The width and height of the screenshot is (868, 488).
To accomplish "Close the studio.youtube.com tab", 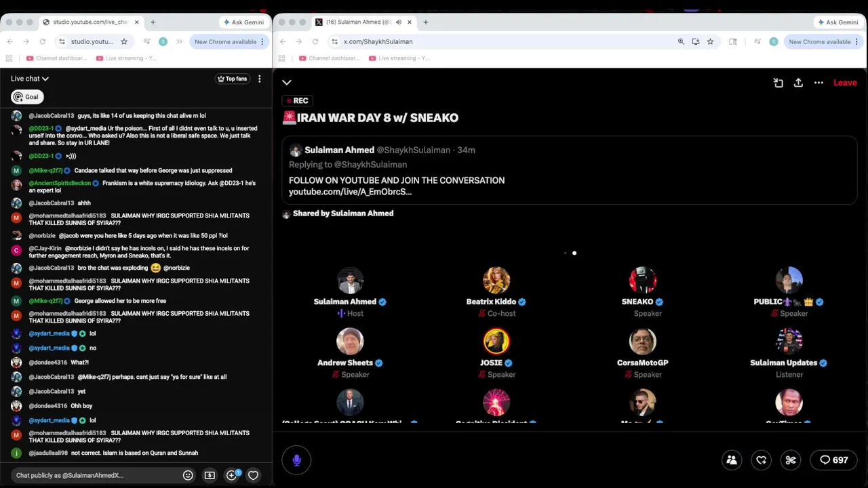I will click(x=136, y=22).
